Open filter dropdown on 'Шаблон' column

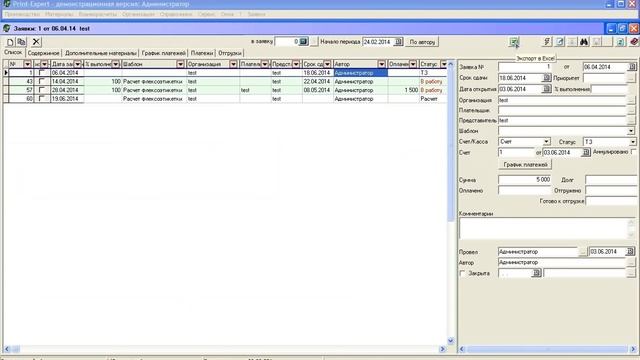pos(180,64)
